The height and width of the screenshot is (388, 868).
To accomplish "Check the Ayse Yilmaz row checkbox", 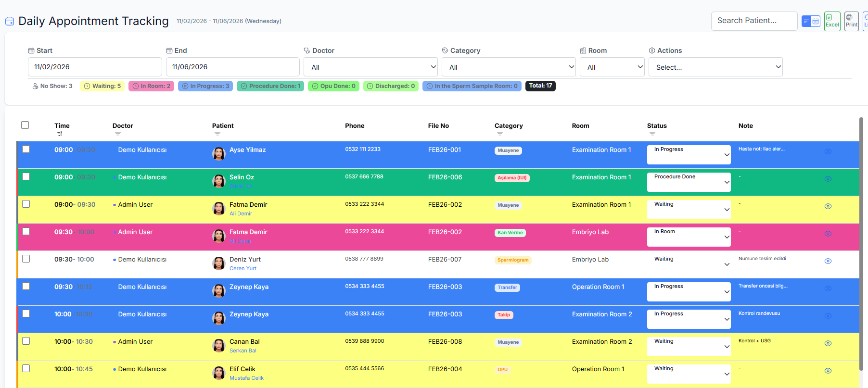I will point(26,149).
